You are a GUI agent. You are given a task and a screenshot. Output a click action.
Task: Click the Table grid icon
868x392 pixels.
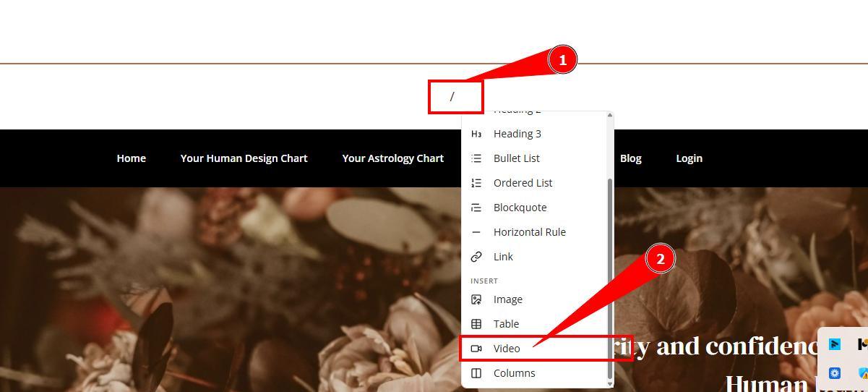(476, 324)
